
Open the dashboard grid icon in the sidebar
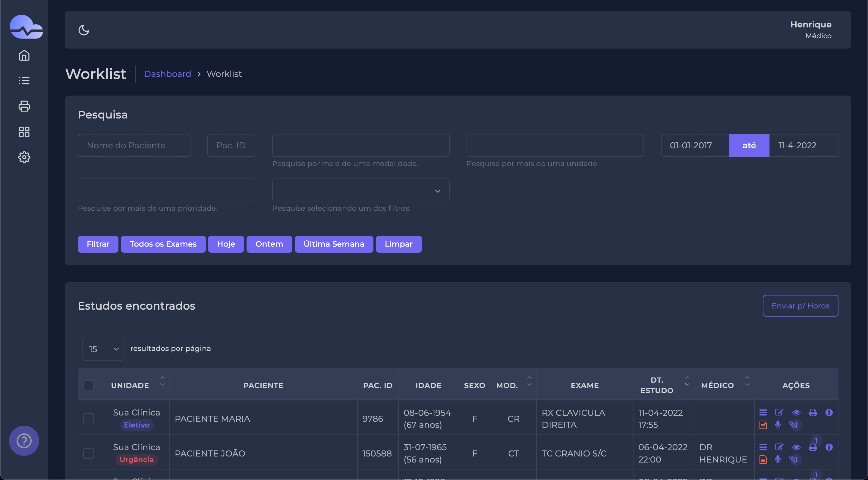[24, 131]
